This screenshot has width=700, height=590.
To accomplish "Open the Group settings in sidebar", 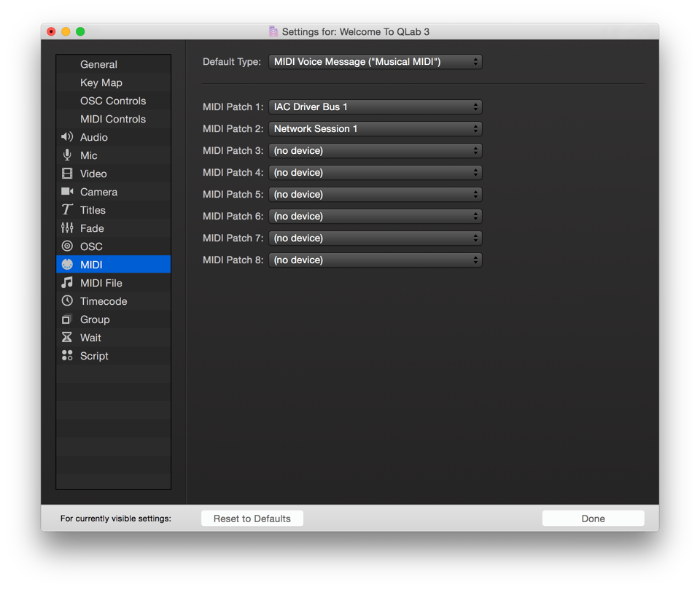I will point(95,319).
